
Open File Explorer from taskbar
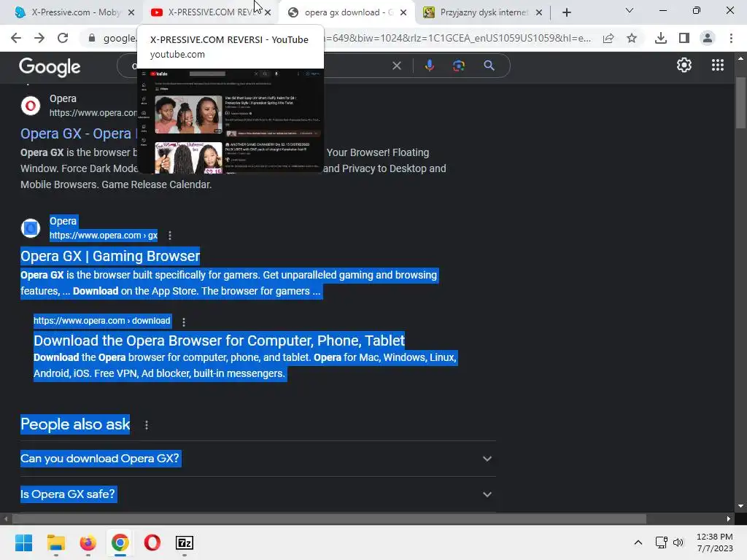55,542
